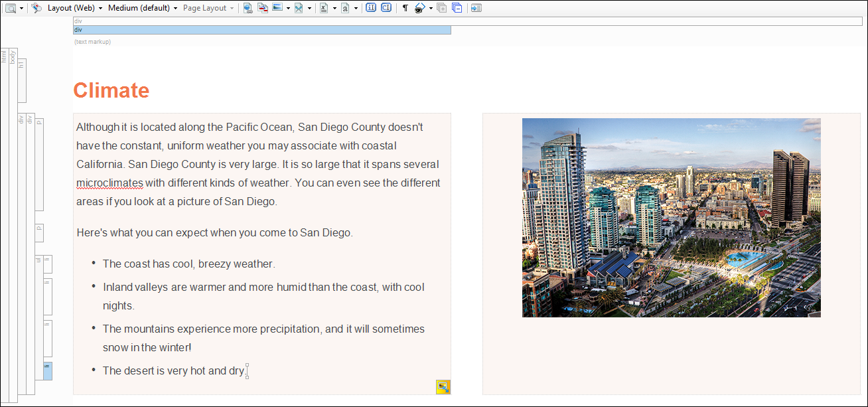Open the crossed-box insert dropdown arrow
868x407 pixels.
[x=310, y=8]
